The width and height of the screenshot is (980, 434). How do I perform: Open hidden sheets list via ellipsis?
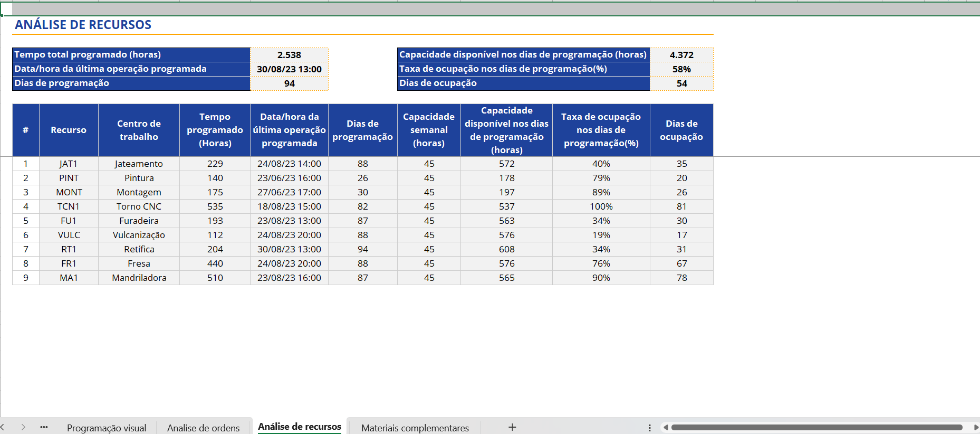click(x=44, y=427)
